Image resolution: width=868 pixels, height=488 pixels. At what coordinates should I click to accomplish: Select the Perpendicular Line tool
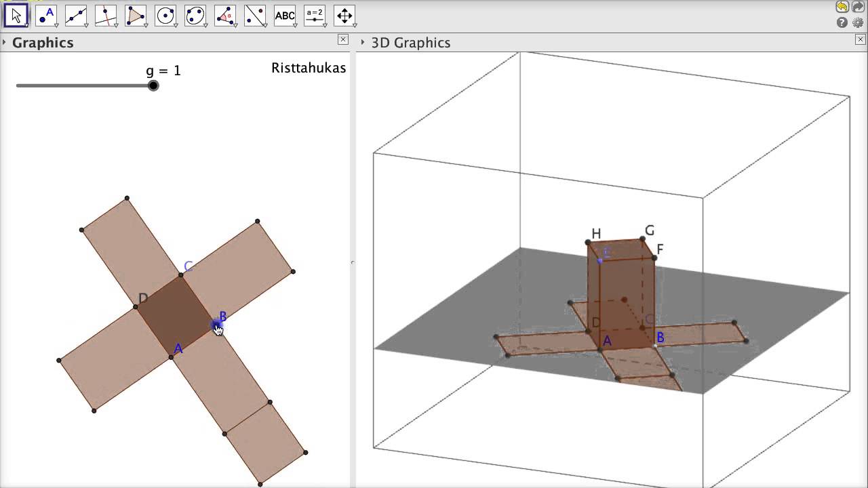[x=106, y=16]
